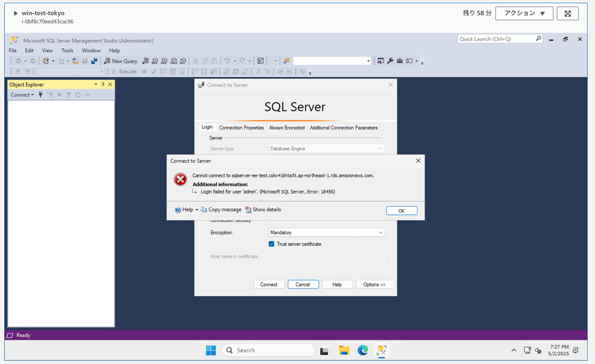Open the Encryption Mandatory dropdown
The height and width of the screenshot is (364, 595).
[x=326, y=233]
